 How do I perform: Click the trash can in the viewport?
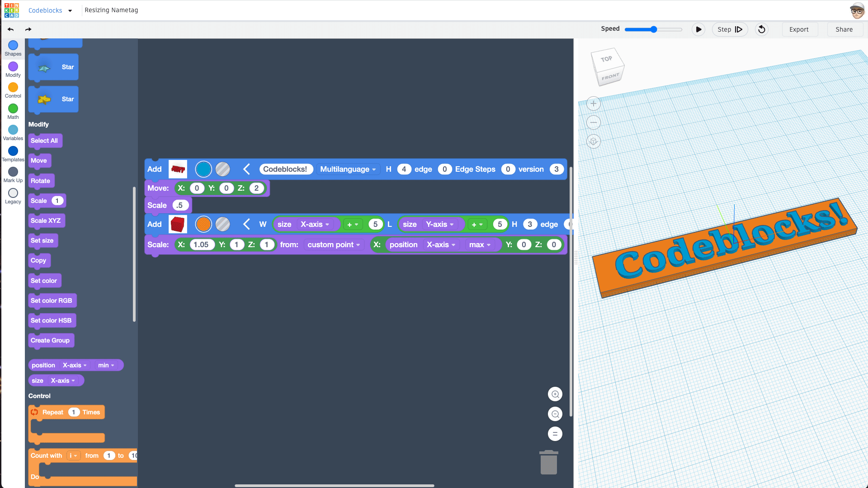[549, 462]
